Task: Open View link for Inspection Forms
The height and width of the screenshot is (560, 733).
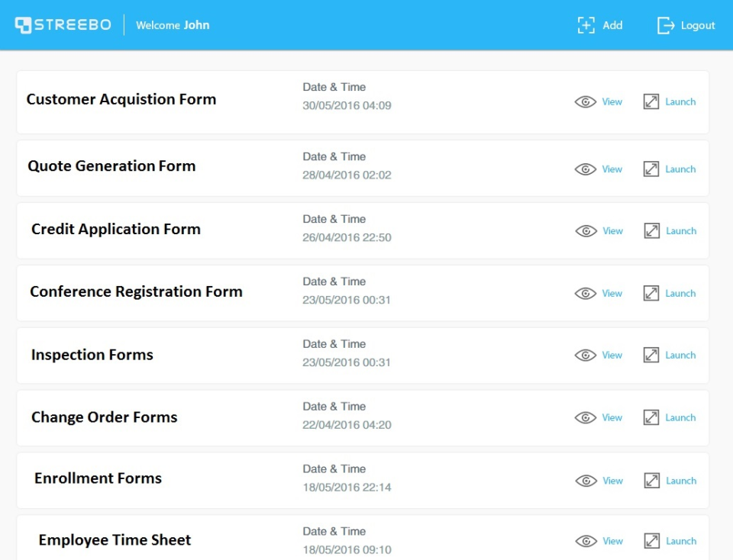Action: tap(612, 355)
